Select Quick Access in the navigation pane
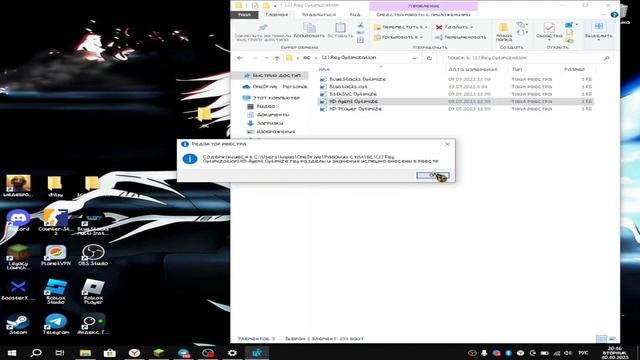Screen dimensions: 640x360 [272, 76]
